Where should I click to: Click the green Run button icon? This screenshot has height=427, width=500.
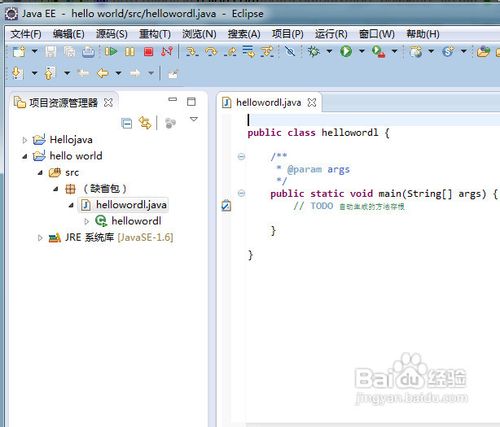[346, 52]
